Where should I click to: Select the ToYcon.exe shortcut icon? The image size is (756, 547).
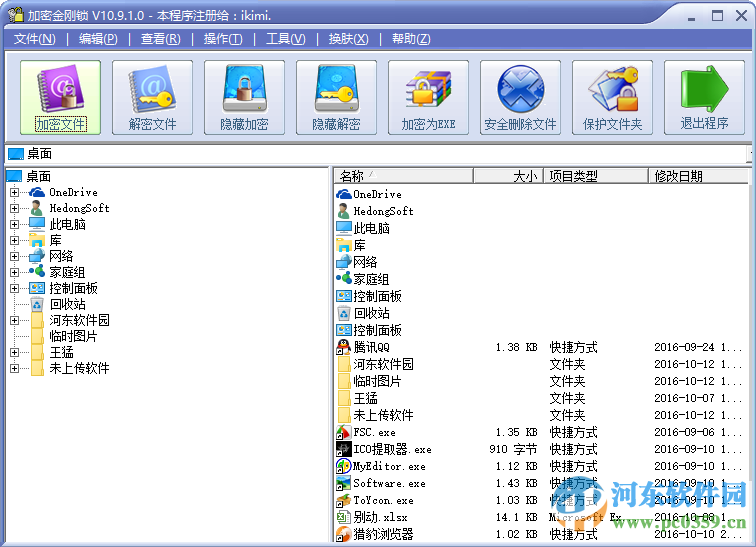[x=343, y=500]
